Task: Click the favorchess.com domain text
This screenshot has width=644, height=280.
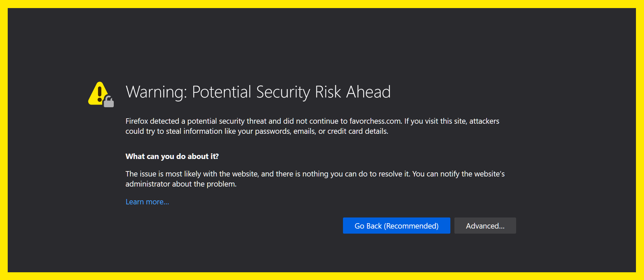Action: coord(375,121)
